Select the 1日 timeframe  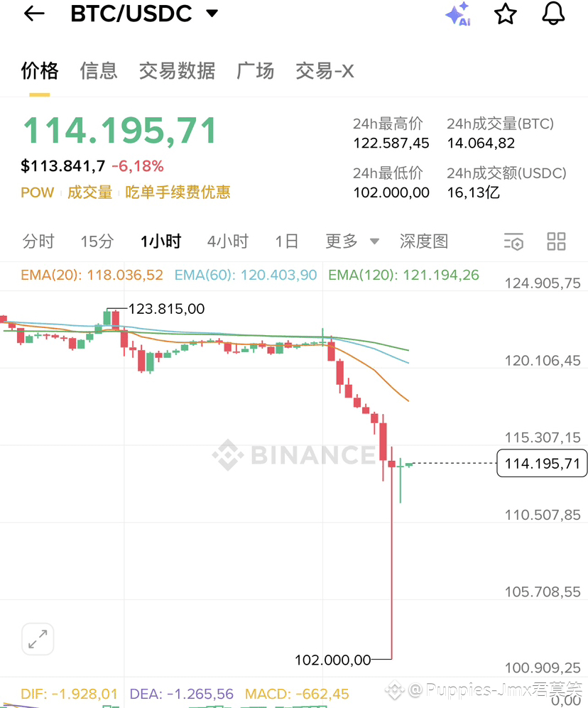287,241
